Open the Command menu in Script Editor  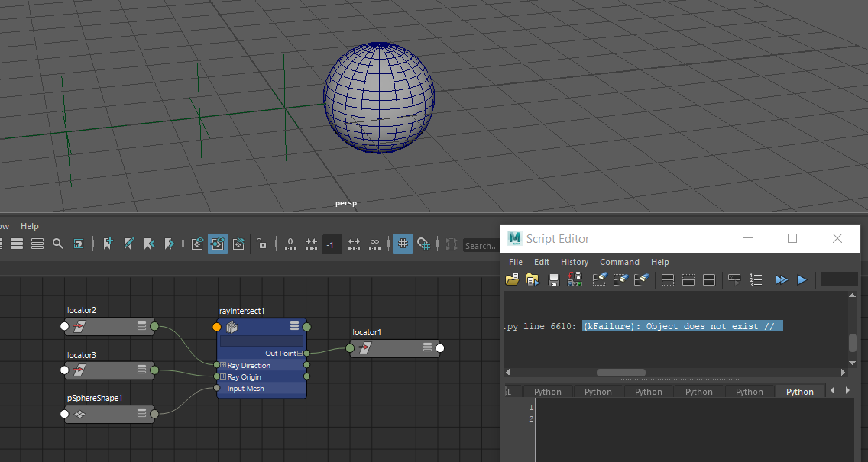620,262
